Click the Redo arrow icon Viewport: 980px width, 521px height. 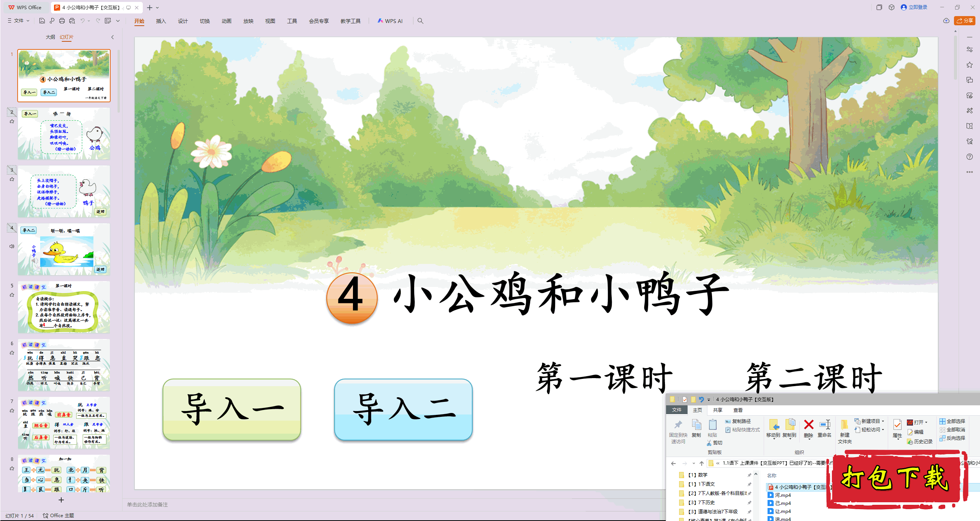point(98,21)
